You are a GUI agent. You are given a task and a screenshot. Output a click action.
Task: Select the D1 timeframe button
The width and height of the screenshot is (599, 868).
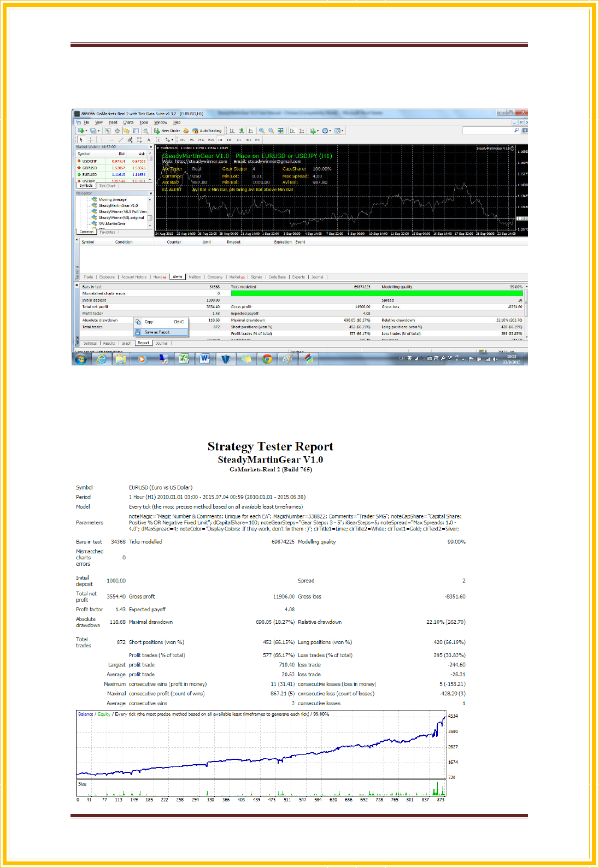tap(239, 140)
